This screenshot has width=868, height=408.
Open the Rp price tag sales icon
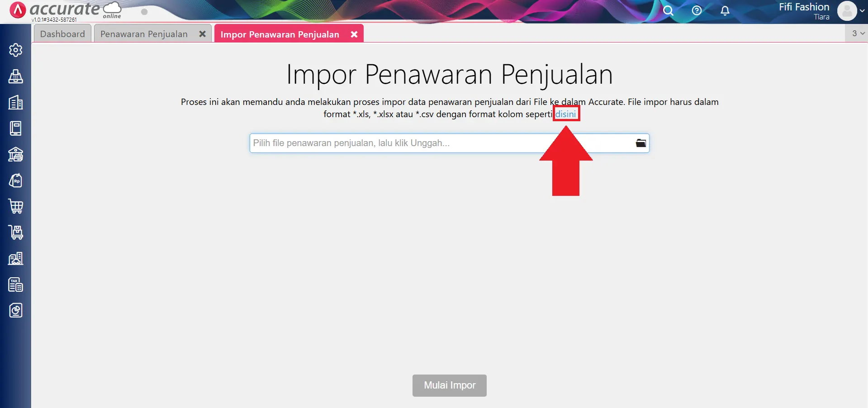(x=16, y=180)
